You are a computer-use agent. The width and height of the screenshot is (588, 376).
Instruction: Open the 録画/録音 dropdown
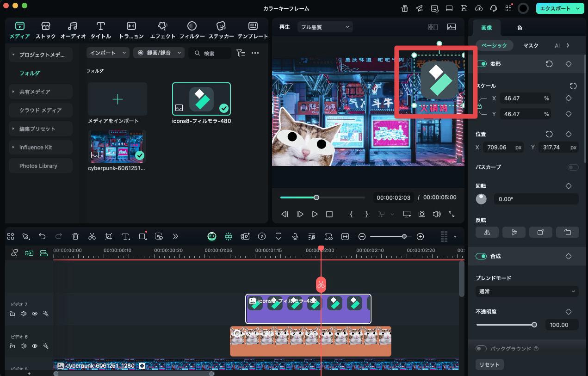(x=159, y=53)
